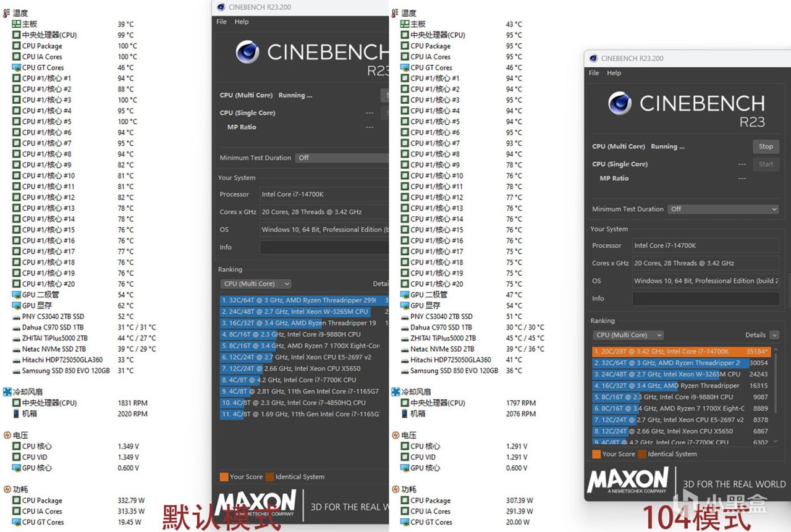Image resolution: width=791 pixels, height=532 pixels.
Task: Click the GPU 显存 icon on the 62 °C row
Action: coord(17,305)
